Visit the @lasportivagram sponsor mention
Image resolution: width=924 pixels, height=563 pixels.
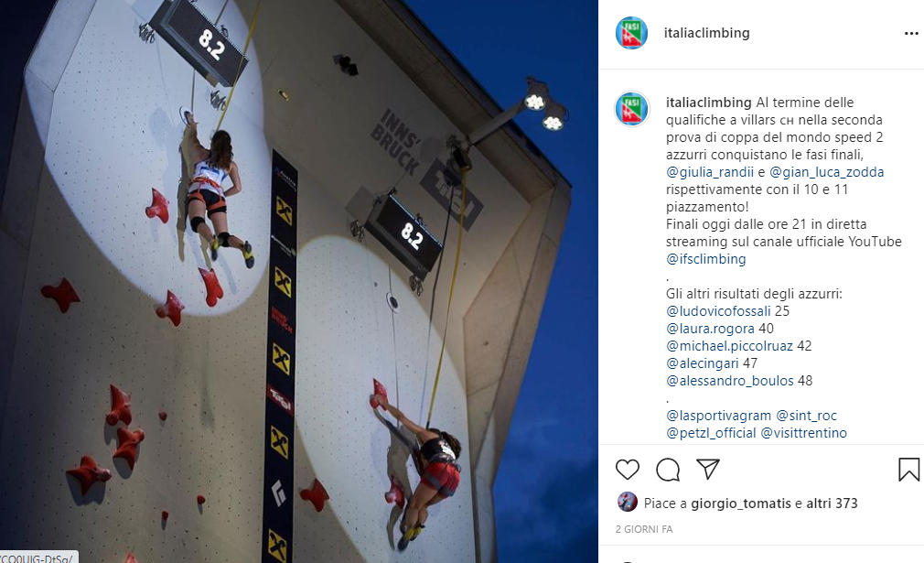[718, 416]
